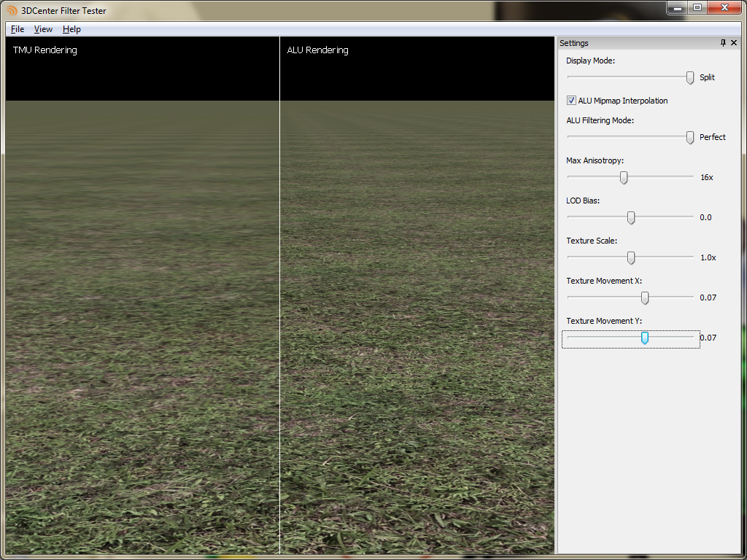Image resolution: width=747 pixels, height=560 pixels.
Task: Maximize the Filter Tester window
Action: (x=697, y=7)
